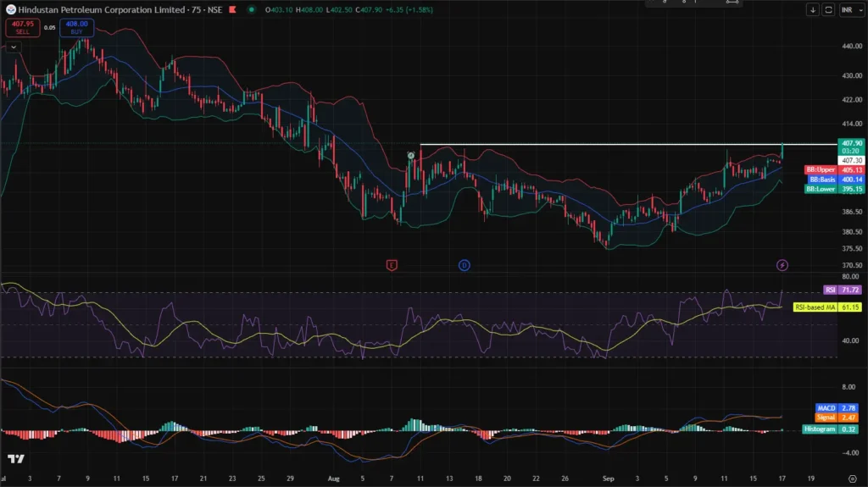
Task: Click the white horizontal resistance line
Action: tap(593, 145)
